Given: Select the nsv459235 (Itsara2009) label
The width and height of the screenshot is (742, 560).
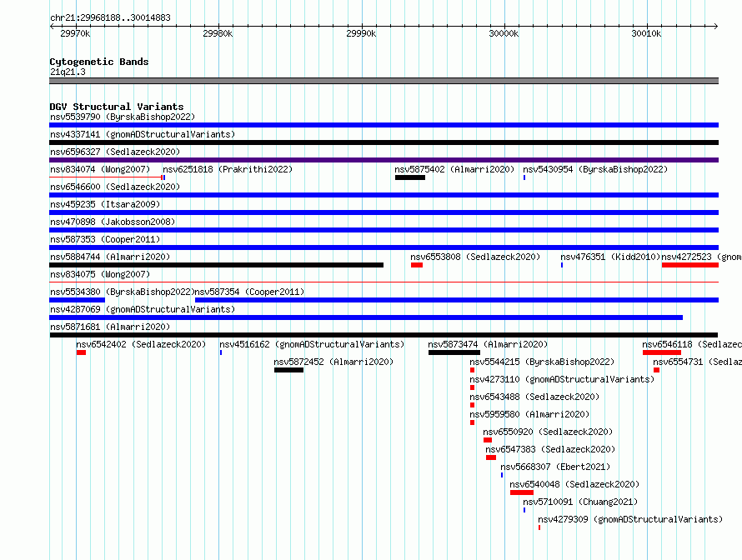Looking at the screenshot, I should (105, 204).
